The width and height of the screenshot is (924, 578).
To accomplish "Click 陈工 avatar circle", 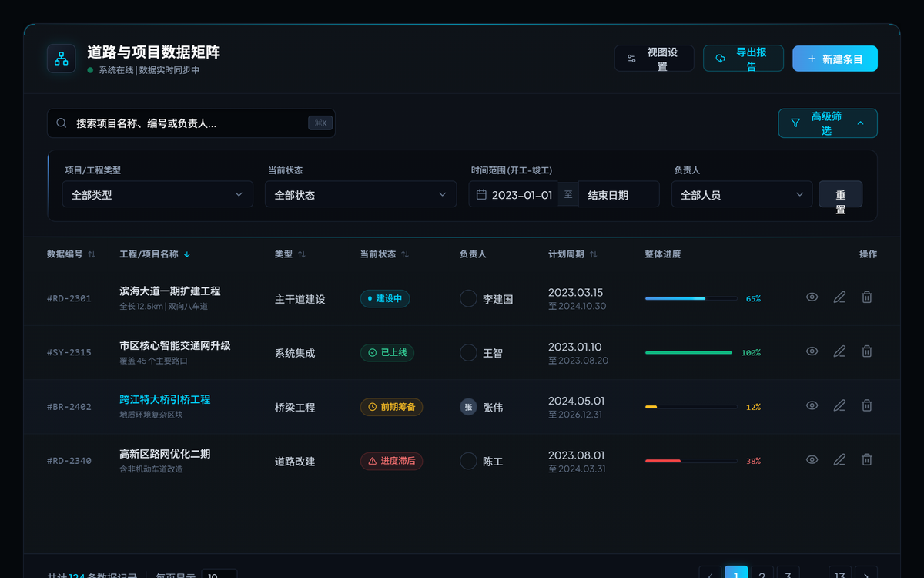I will [468, 461].
